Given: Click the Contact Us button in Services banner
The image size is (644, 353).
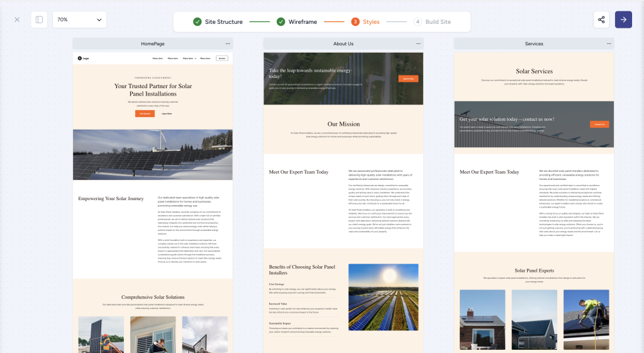Looking at the screenshot, I should pyautogui.click(x=599, y=124).
